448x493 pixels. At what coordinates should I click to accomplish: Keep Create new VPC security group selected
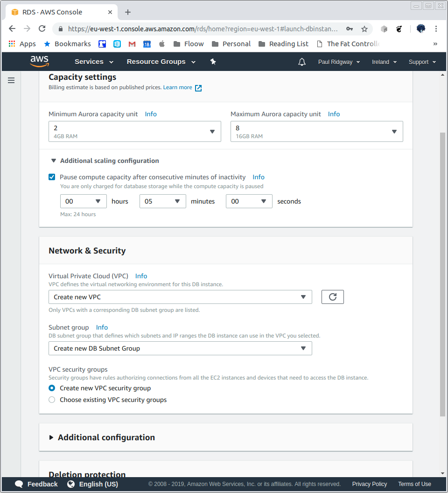coord(52,388)
